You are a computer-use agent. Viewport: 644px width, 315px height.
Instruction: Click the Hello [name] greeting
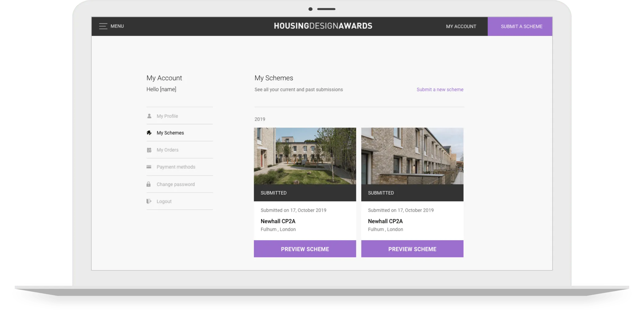pos(161,89)
